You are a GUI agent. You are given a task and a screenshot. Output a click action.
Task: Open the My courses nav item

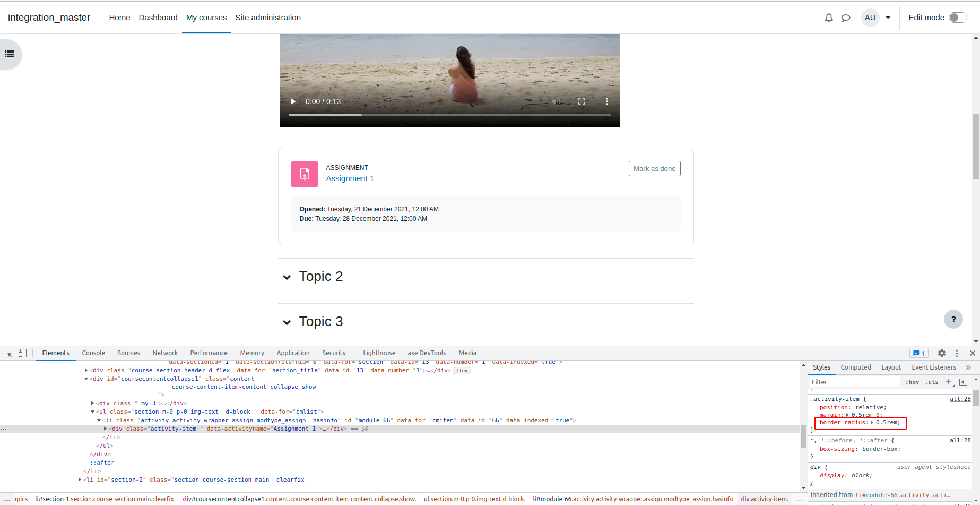coord(206,18)
